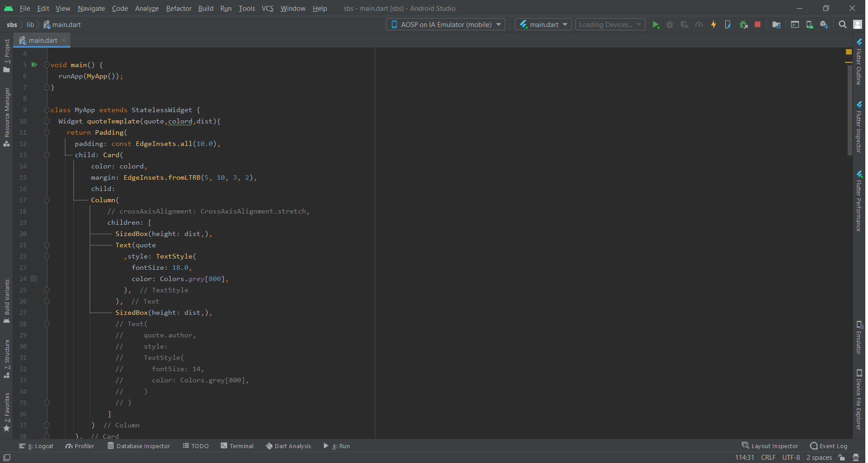Click grey color swatch in gutter line 24
The height and width of the screenshot is (463, 868).
(33, 279)
